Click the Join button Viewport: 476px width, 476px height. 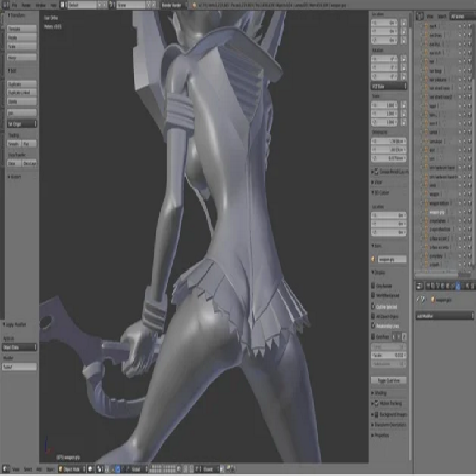(x=22, y=113)
